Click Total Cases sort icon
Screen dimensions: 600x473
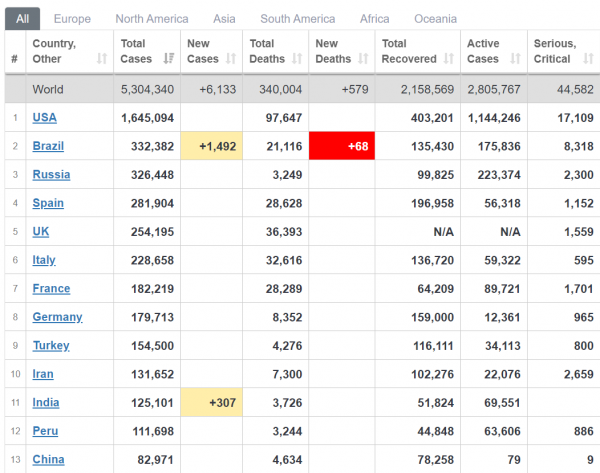click(x=169, y=59)
